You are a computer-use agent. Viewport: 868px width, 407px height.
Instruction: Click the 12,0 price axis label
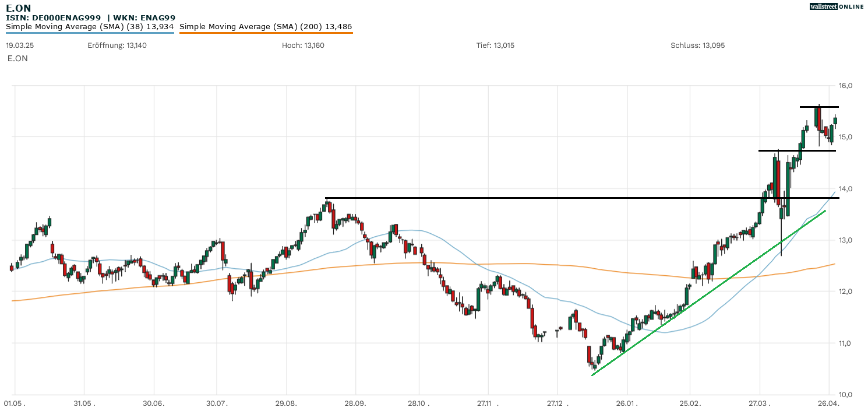pos(846,292)
